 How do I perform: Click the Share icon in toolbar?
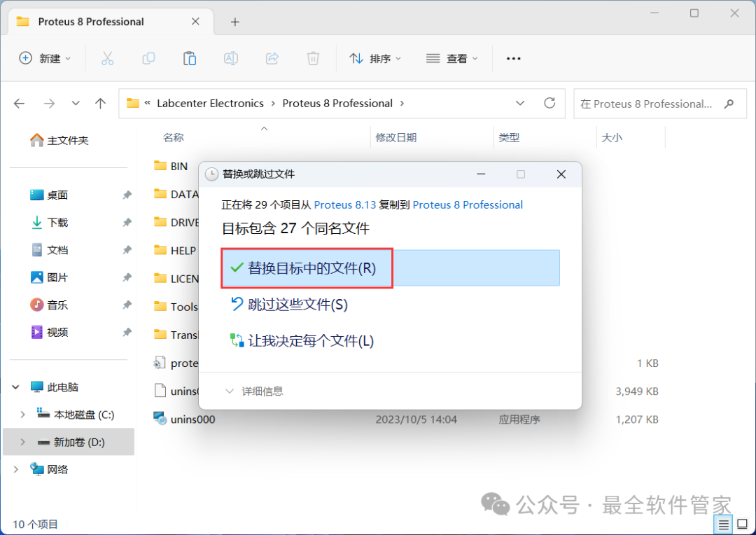272,58
